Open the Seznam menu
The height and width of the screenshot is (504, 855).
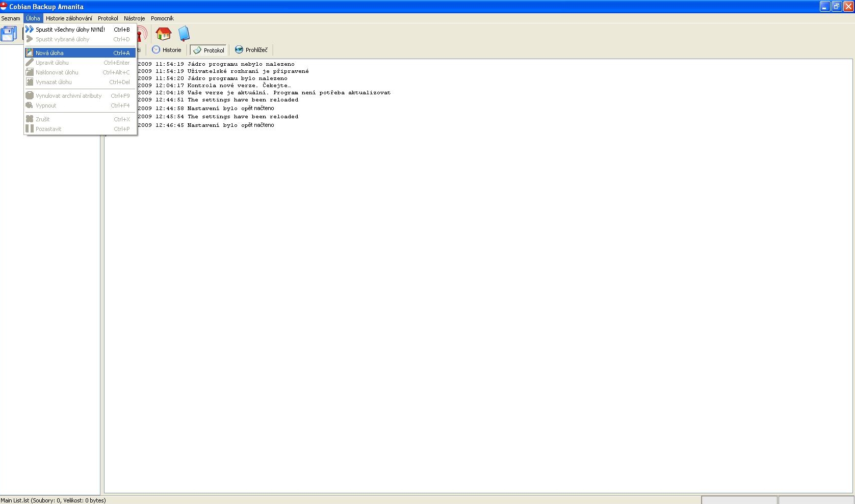11,18
